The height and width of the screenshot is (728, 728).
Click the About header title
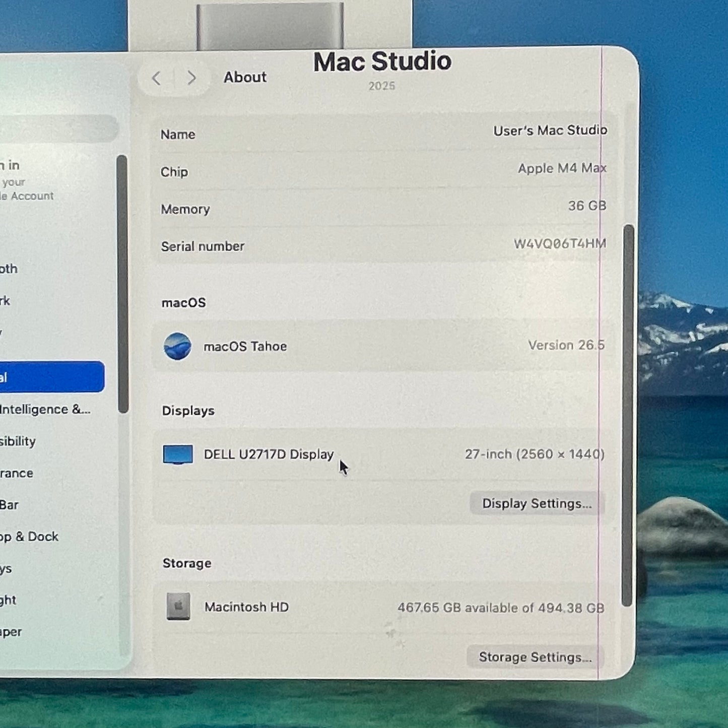coord(245,77)
